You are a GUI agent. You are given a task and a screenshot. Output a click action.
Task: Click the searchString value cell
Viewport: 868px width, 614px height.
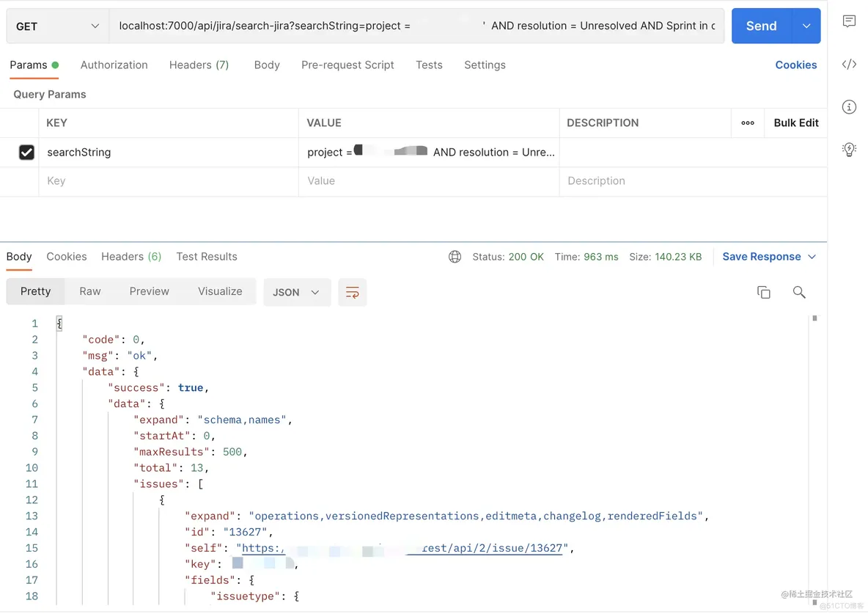pyautogui.click(x=429, y=153)
